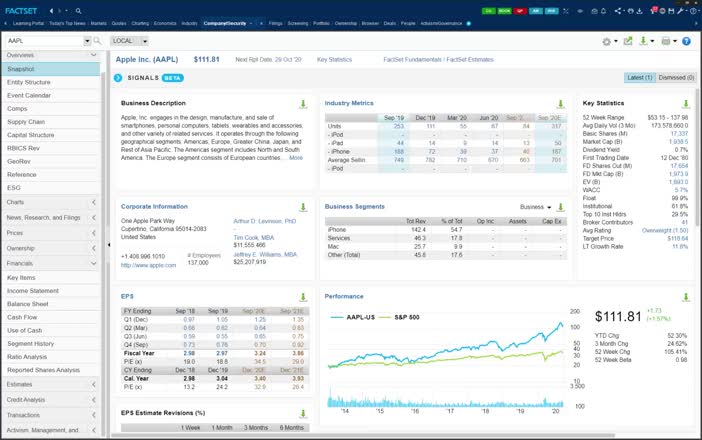Click the More link in Business Description
Viewport: 702px width, 440px height.
[x=295, y=158]
